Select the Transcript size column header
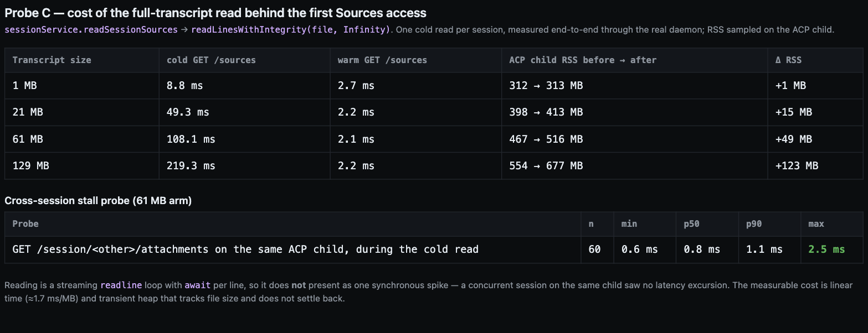The image size is (868, 333). (52, 60)
